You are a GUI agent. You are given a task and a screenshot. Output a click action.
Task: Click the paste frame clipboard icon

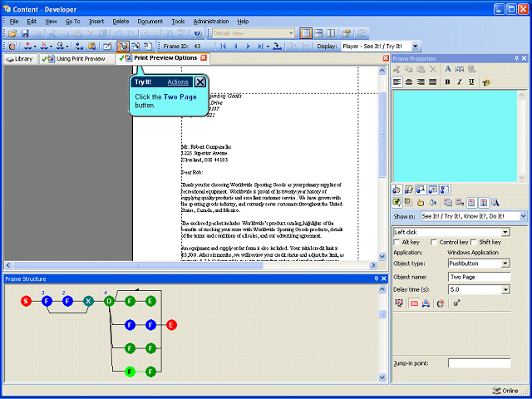point(91,47)
